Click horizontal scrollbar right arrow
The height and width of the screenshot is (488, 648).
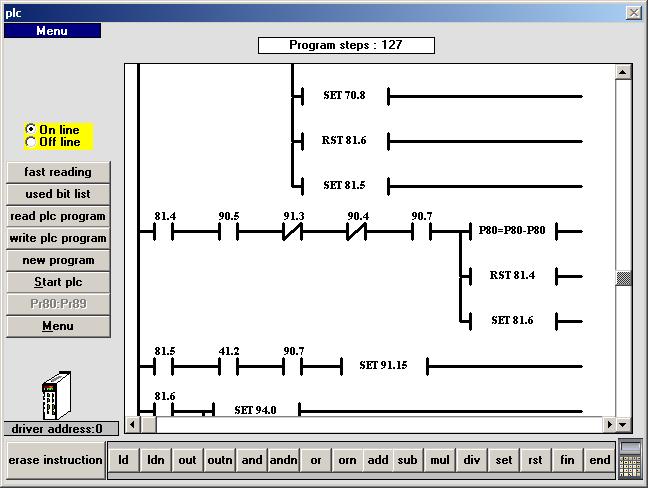tap(609, 424)
